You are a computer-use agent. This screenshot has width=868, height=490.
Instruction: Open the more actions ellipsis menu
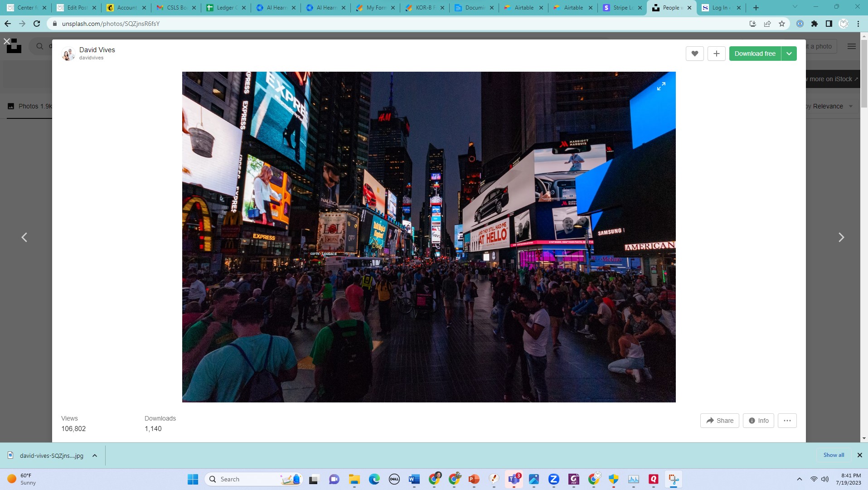click(787, 421)
